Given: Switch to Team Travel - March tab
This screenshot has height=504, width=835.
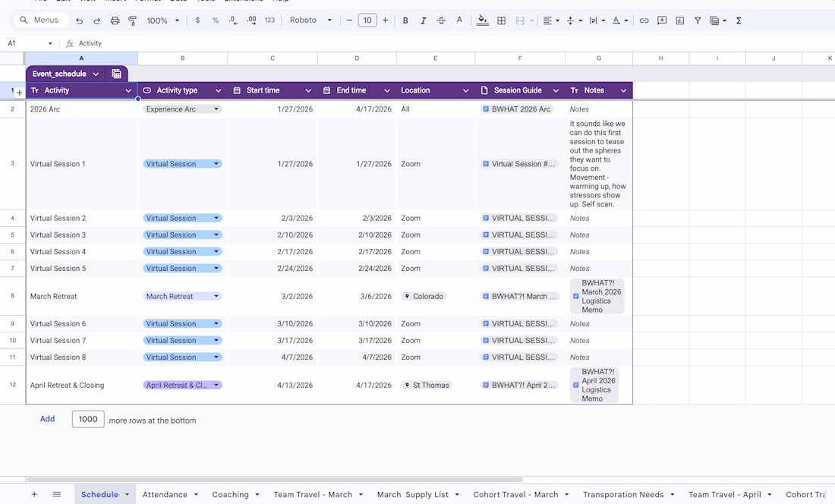Looking at the screenshot, I should [x=313, y=494].
